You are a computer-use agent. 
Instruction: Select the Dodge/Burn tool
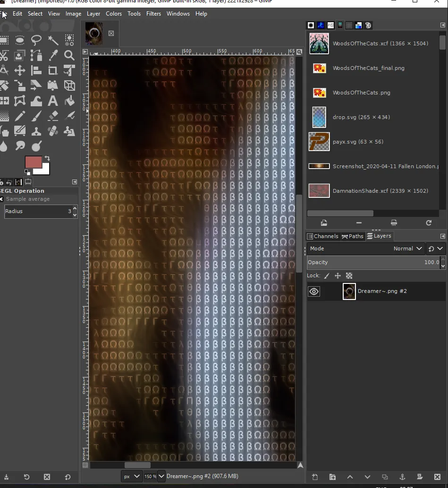(x=36, y=146)
